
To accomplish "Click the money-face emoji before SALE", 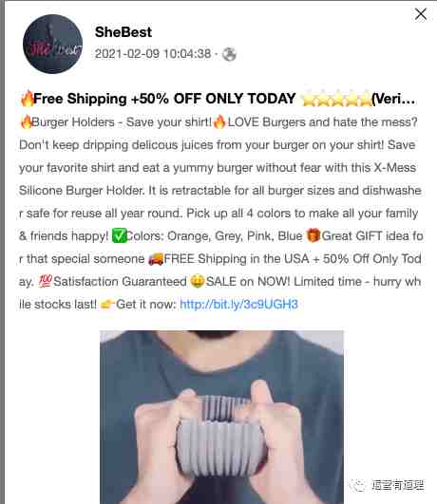I will 198,281.
